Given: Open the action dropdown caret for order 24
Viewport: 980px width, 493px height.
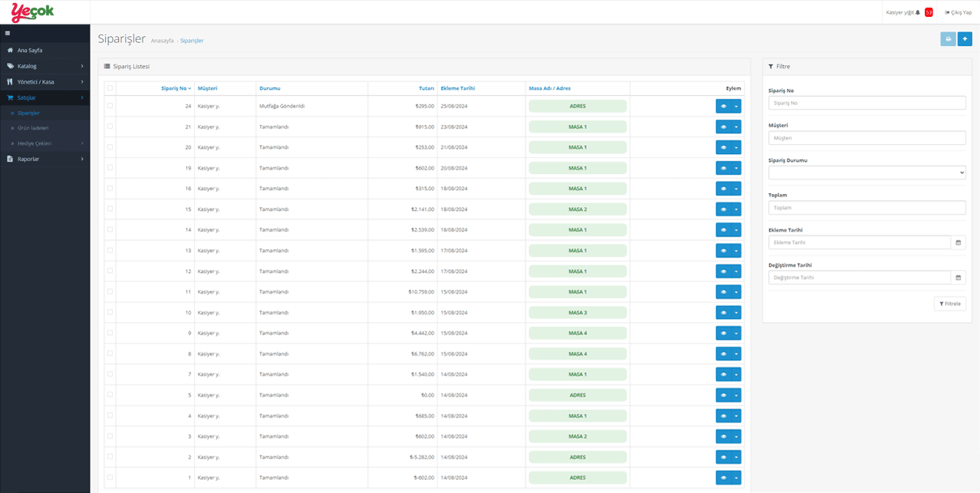Looking at the screenshot, I should coord(736,106).
